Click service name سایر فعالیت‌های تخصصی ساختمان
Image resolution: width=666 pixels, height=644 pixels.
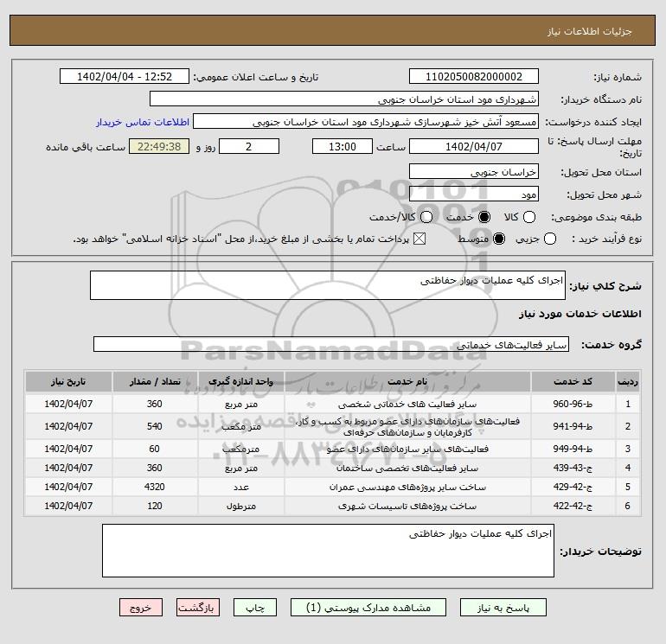coord(407,469)
